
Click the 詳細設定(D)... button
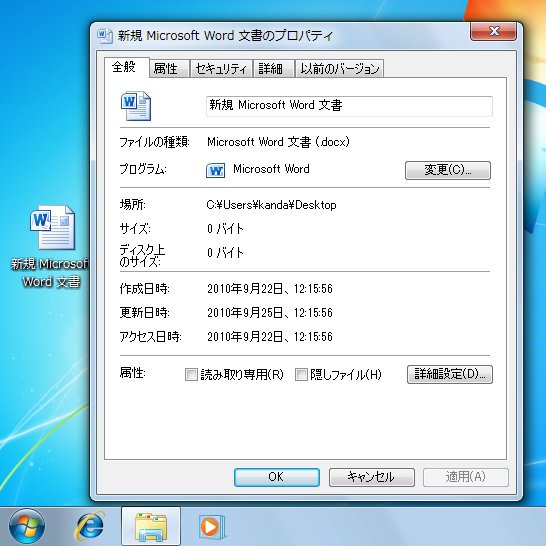[x=450, y=374]
